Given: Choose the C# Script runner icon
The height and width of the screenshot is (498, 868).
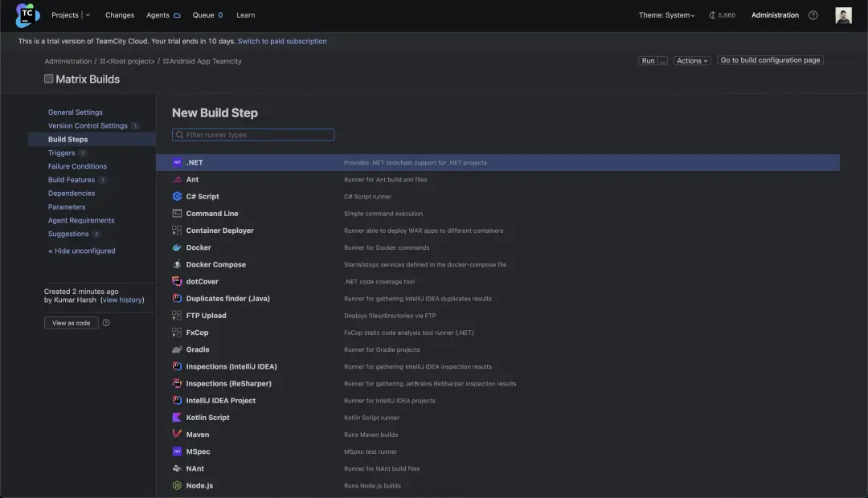Looking at the screenshot, I should [x=177, y=197].
